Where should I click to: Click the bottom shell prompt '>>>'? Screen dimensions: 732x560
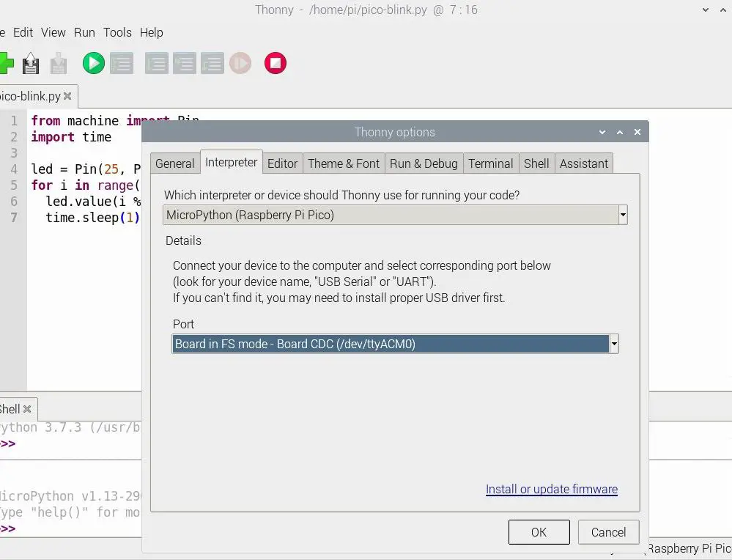[8, 528]
